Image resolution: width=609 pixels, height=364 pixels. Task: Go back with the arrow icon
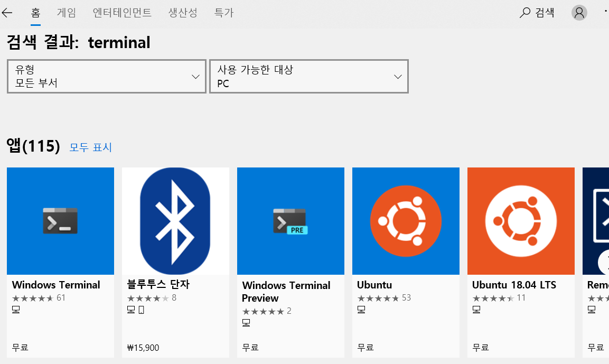pos(7,13)
